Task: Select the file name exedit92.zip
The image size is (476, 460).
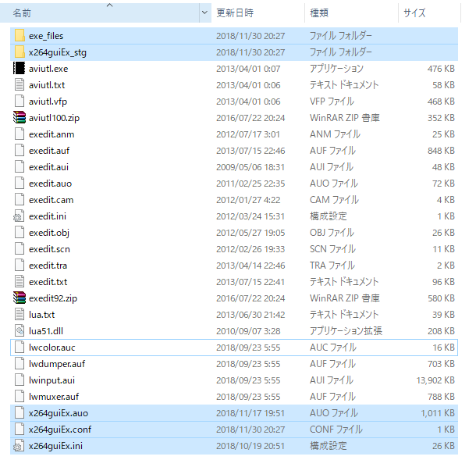Action: 53,298
